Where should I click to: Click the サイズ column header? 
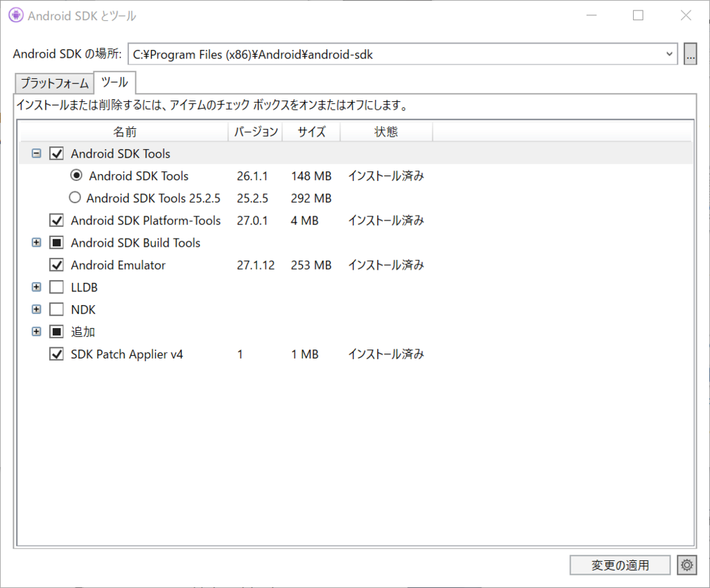click(311, 132)
